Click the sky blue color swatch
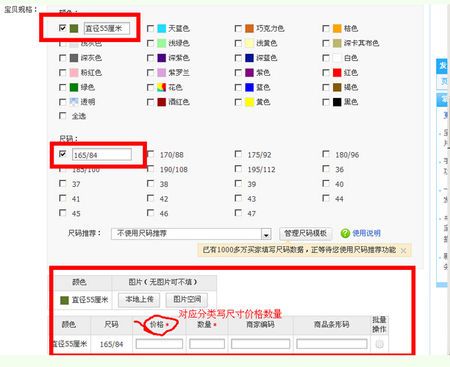 (x=162, y=28)
